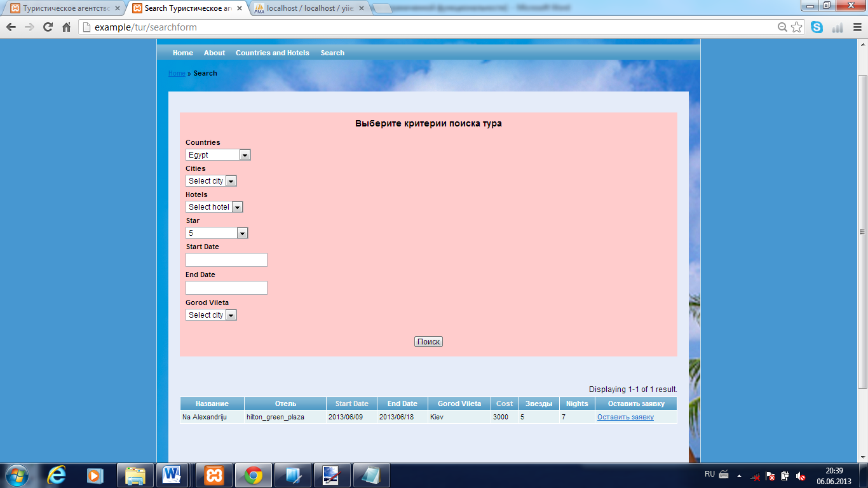Click the Start Date input field
Viewport: 868px width, 488px height.
[226, 260]
